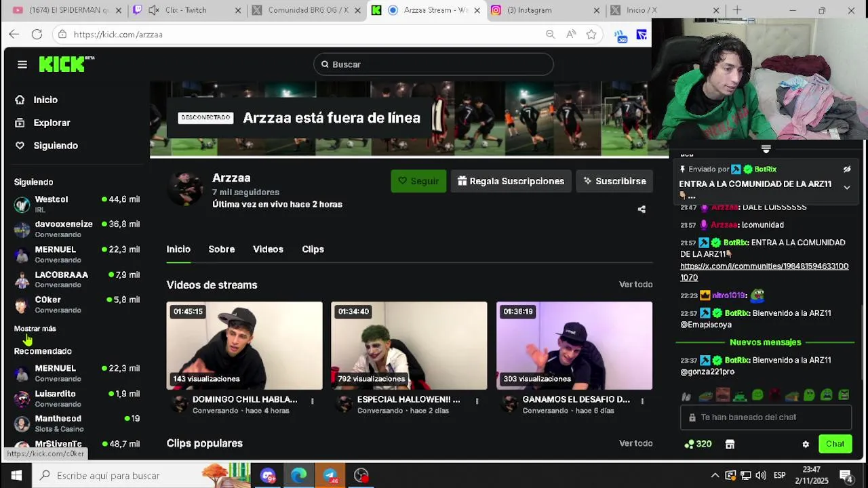The width and height of the screenshot is (868, 488).
Task: Open options for DOMINGO CHILL video
Action: tap(312, 401)
